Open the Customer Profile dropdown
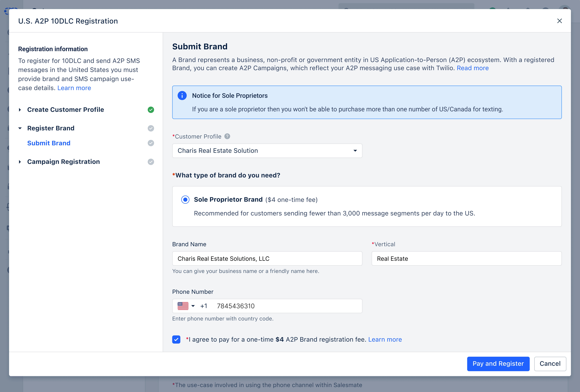Viewport: 580px width, 392px height. [x=267, y=151]
